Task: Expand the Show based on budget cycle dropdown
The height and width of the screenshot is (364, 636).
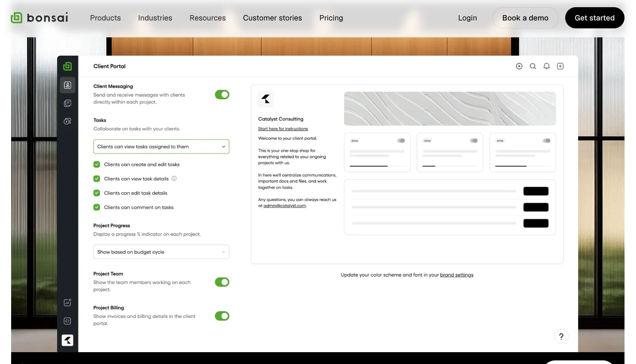Action: (x=161, y=252)
